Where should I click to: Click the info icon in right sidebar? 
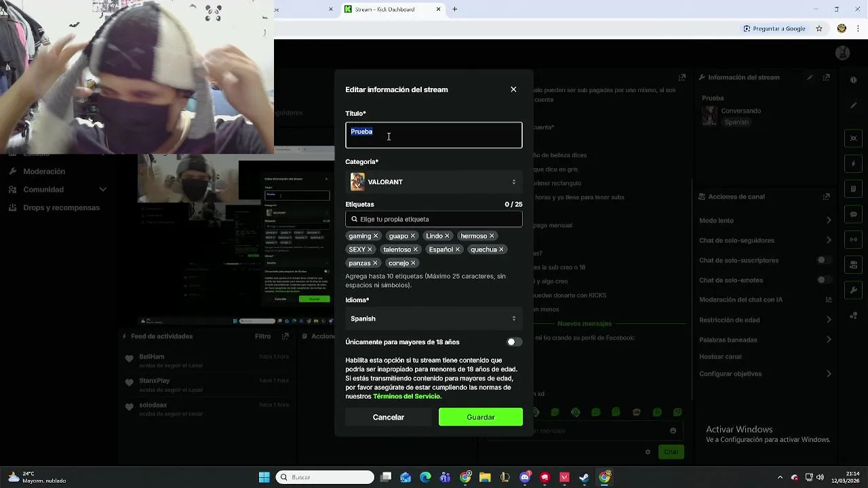point(854,80)
